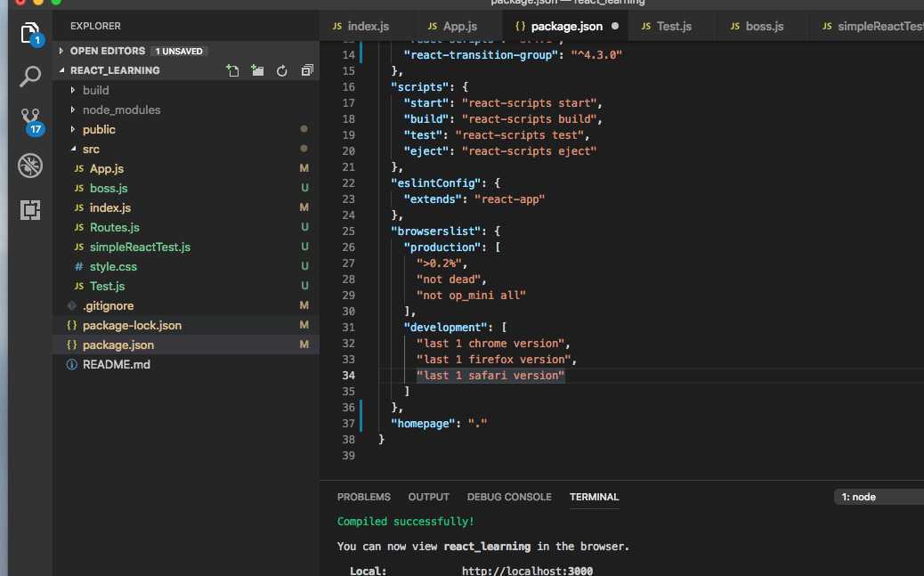Click the 1 UNSAVED badge
Image resolution: width=924 pixels, height=576 pixels.
click(x=179, y=52)
